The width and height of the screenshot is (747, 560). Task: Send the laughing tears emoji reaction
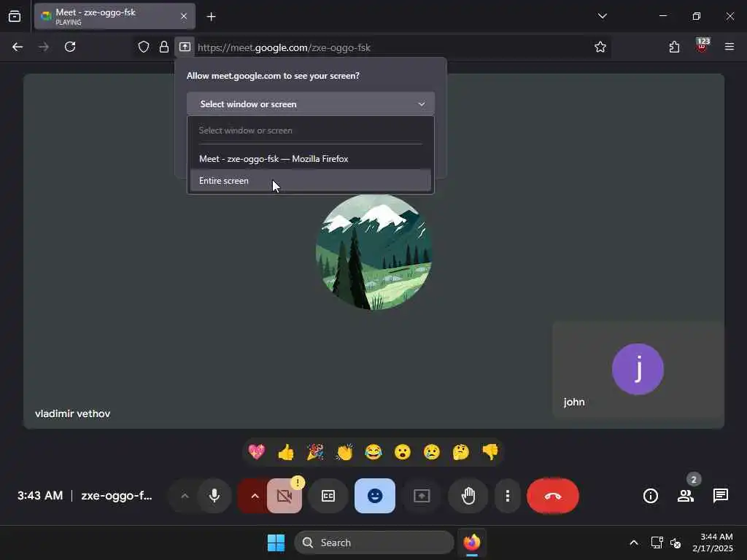click(373, 451)
